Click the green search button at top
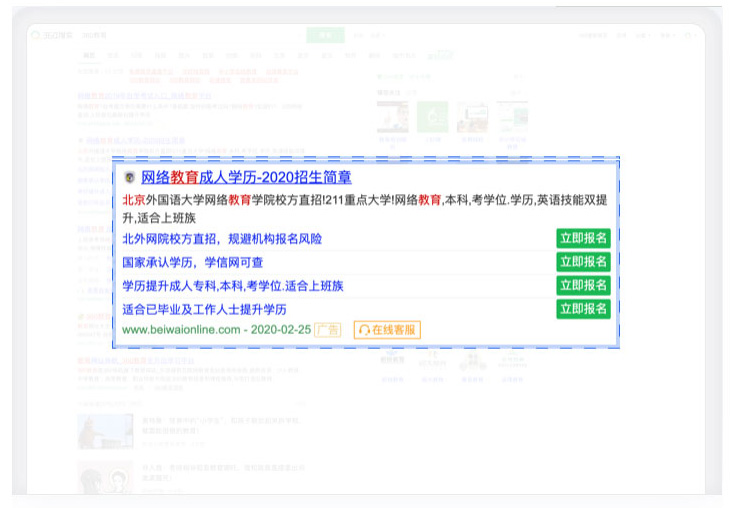732x508 pixels. point(325,35)
